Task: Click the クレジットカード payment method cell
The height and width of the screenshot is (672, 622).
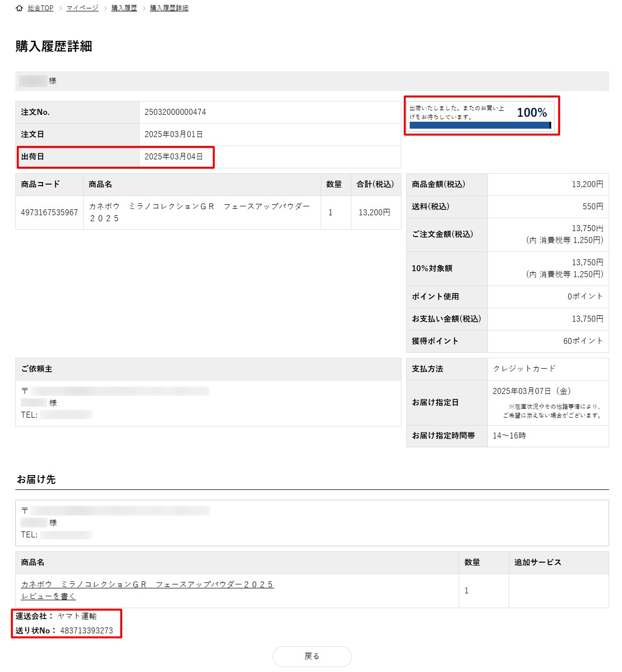Action: [525, 369]
